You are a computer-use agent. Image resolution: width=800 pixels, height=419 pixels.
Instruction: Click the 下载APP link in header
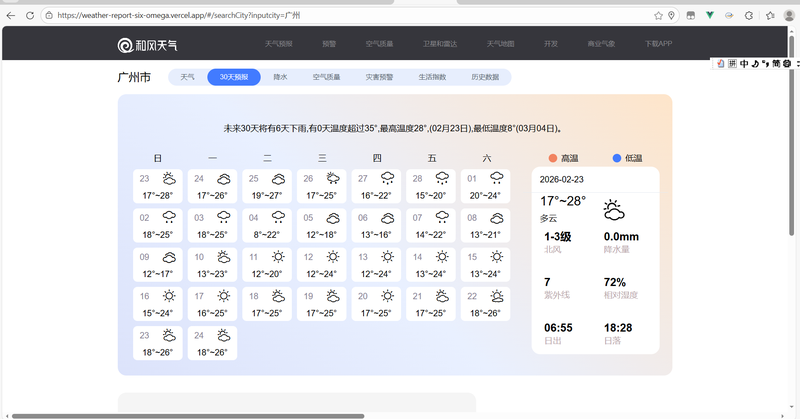[658, 44]
